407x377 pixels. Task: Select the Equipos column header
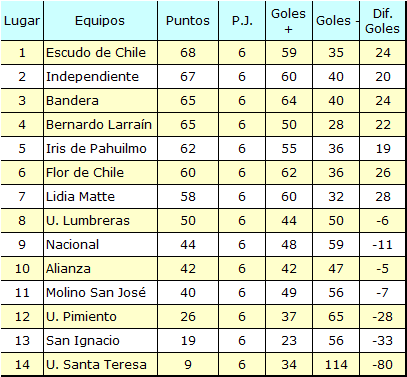[100, 21]
